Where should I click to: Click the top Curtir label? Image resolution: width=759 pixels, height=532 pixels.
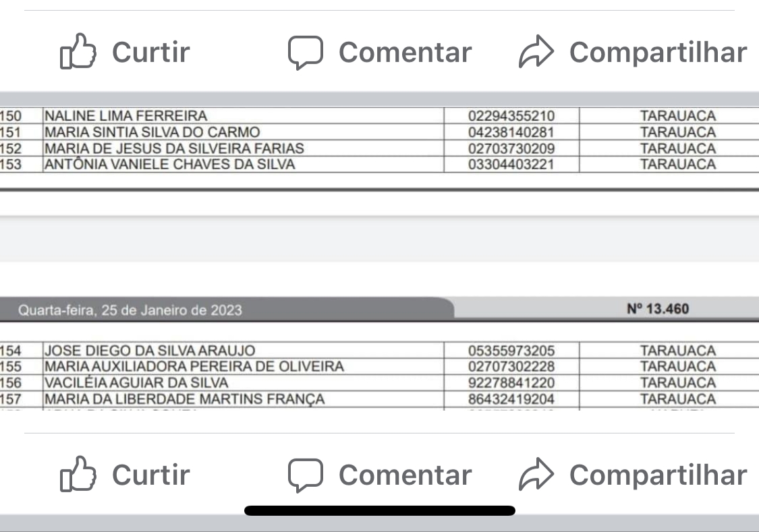click(151, 52)
